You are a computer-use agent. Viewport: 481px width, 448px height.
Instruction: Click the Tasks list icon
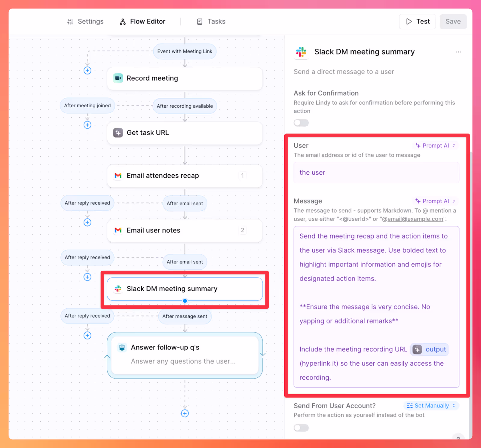pyautogui.click(x=200, y=22)
